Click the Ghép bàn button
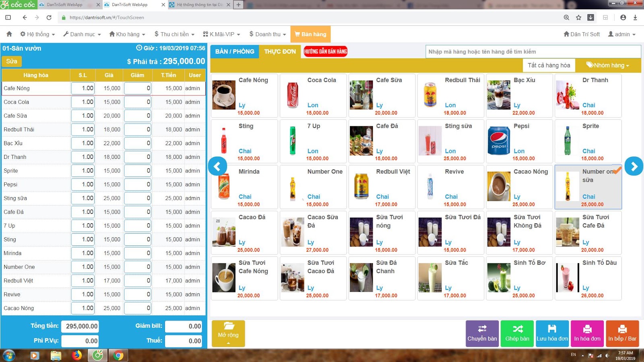Viewport: 644px width, 362px height. [517, 333]
